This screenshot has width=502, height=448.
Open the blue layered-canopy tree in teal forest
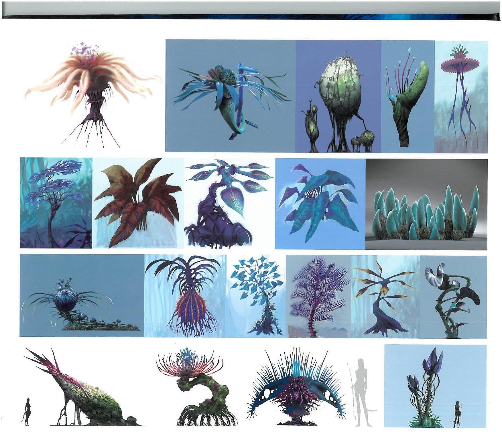(56, 203)
